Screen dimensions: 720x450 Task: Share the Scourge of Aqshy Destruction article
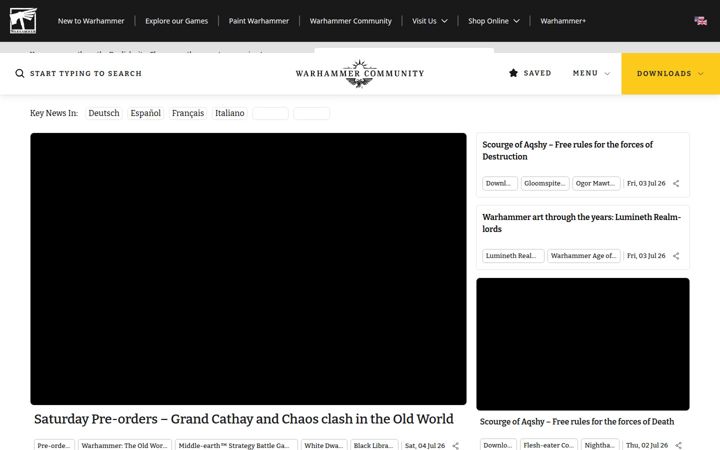(676, 183)
